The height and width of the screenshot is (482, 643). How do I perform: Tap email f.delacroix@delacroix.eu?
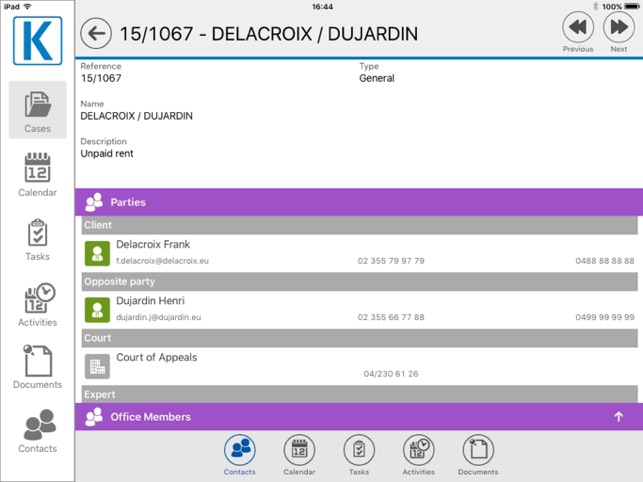162,261
